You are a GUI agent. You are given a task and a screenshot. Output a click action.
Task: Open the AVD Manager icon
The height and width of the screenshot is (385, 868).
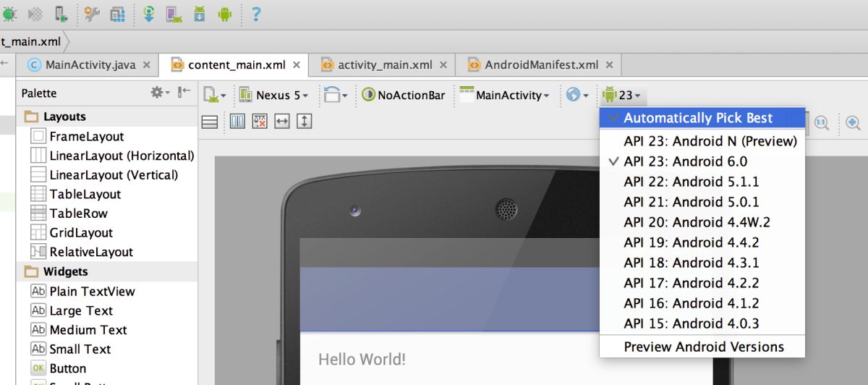click(x=174, y=13)
